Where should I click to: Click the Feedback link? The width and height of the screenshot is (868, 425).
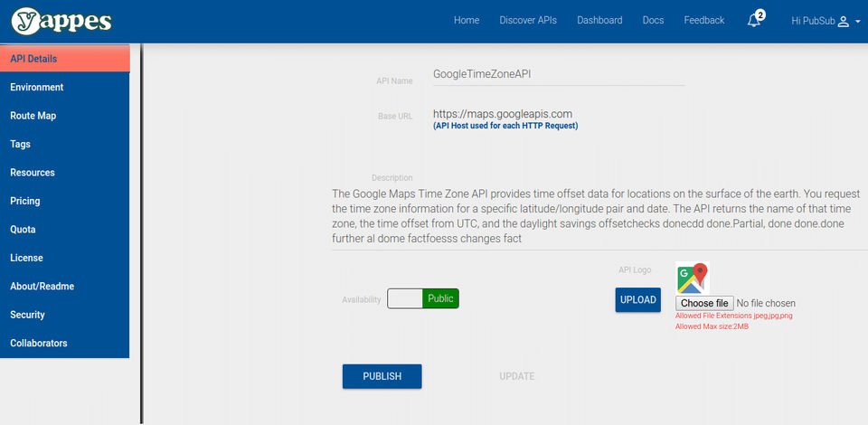click(704, 21)
